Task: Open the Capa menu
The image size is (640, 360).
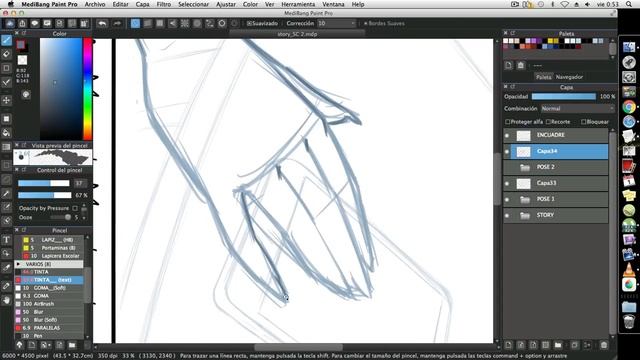Action: [x=142, y=4]
